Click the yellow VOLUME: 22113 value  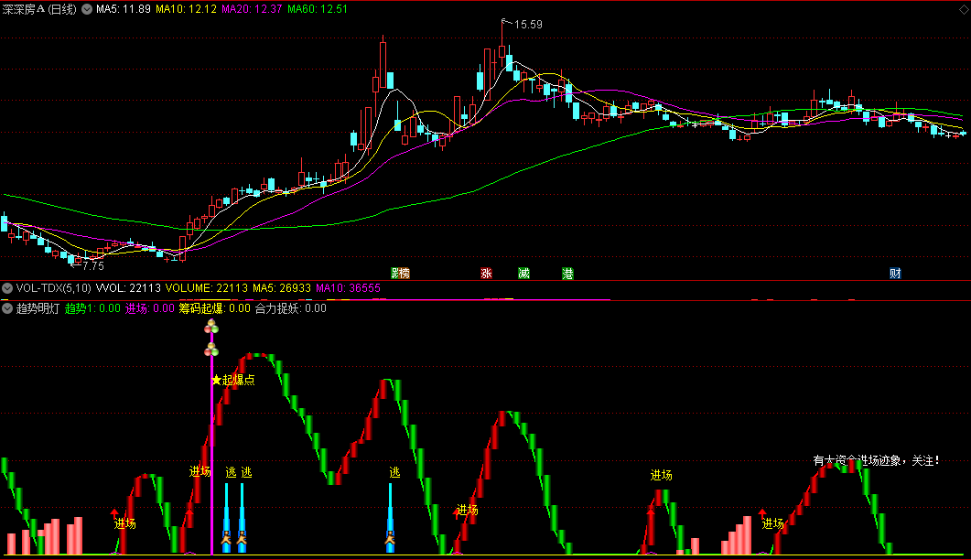click(x=206, y=288)
